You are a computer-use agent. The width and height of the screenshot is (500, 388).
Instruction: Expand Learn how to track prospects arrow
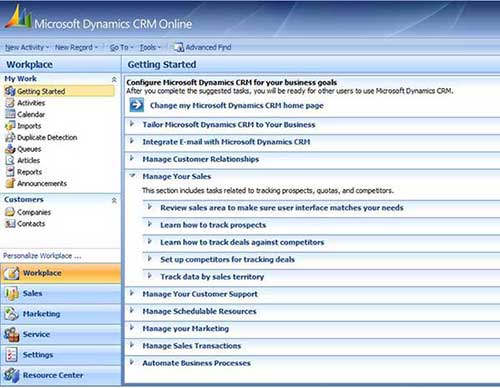pyautogui.click(x=150, y=224)
